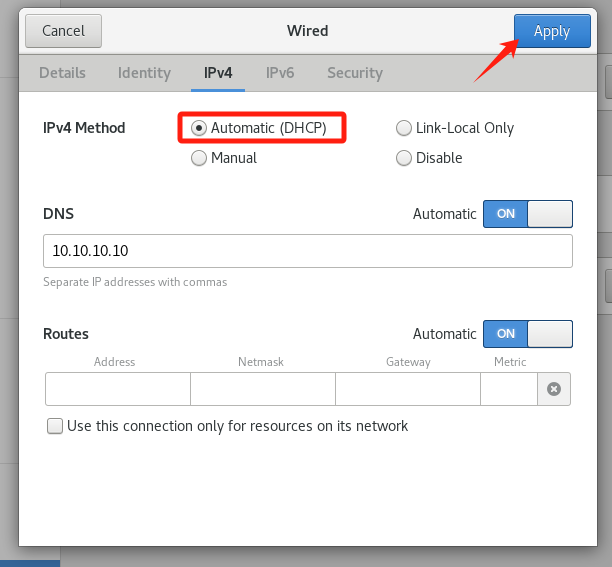612x567 pixels.
Task: Switch to the Details tab
Action: coord(62,73)
